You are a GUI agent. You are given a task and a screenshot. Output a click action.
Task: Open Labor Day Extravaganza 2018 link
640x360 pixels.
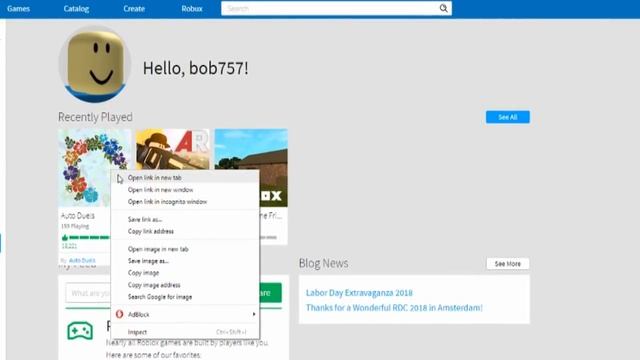coord(359,293)
